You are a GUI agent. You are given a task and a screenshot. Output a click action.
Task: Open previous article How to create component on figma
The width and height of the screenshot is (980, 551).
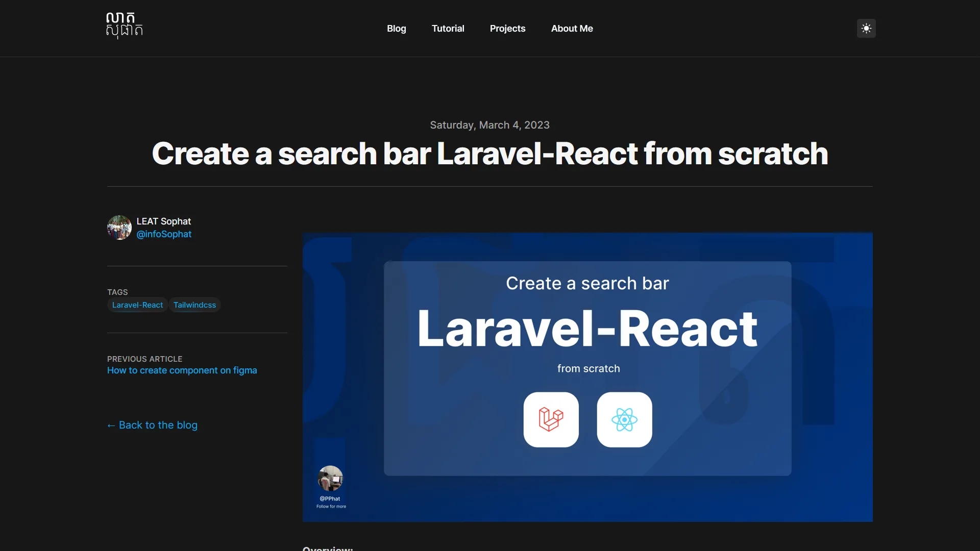(x=182, y=370)
